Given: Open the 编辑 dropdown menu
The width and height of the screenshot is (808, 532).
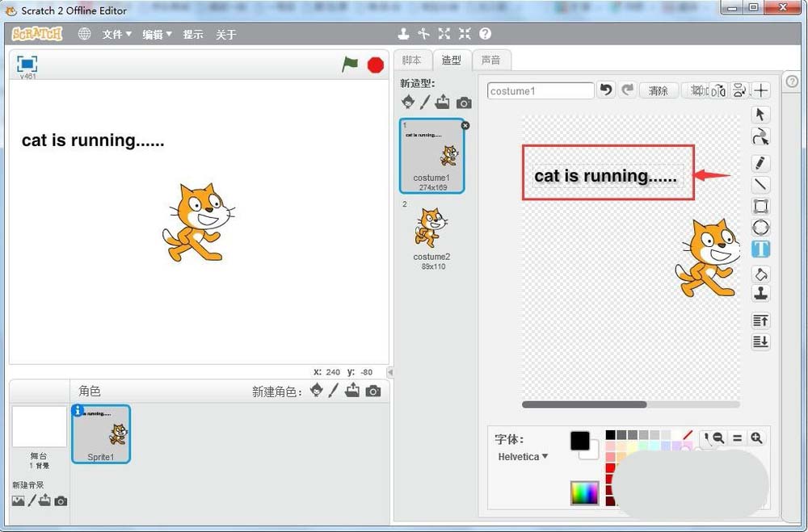Looking at the screenshot, I should point(157,35).
